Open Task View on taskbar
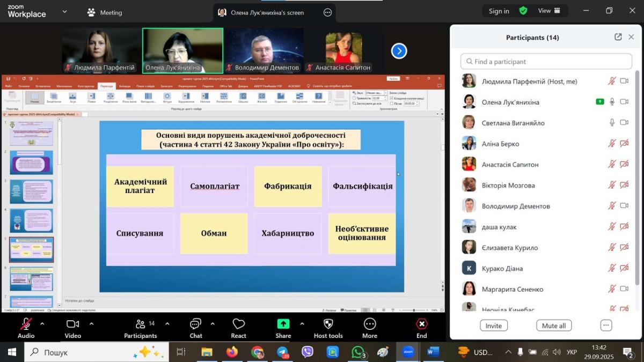This screenshot has width=644, height=362. click(x=181, y=352)
